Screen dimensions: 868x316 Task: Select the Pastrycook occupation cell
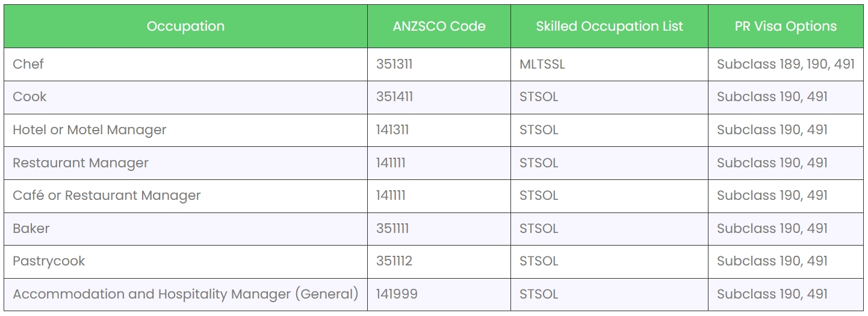point(49,261)
